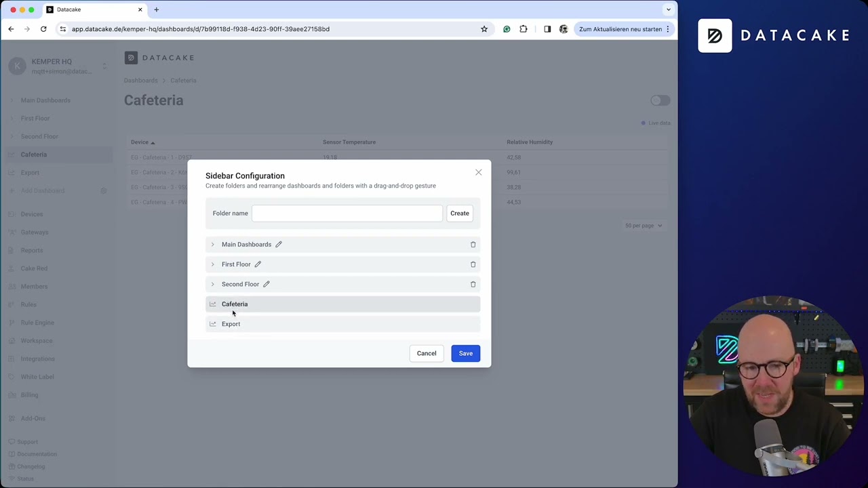Click Zum Aktualisieren neu starten button

point(620,29)
